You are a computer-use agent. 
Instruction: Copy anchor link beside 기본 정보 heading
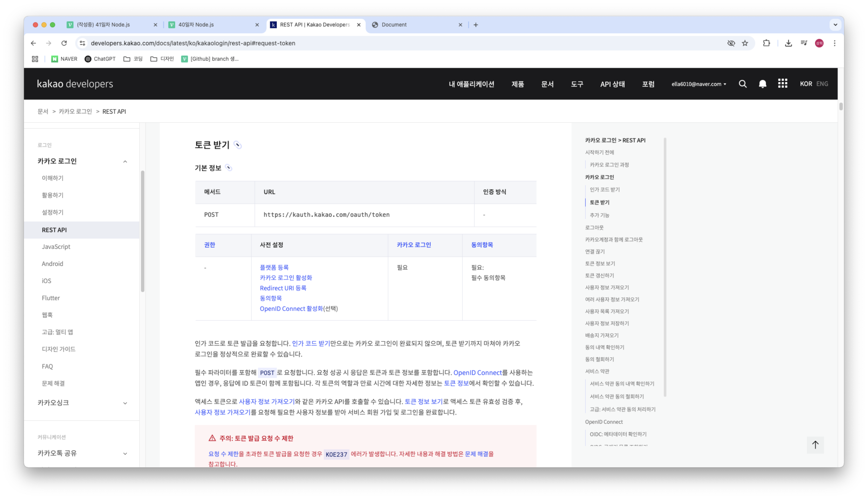pos(229,168)
